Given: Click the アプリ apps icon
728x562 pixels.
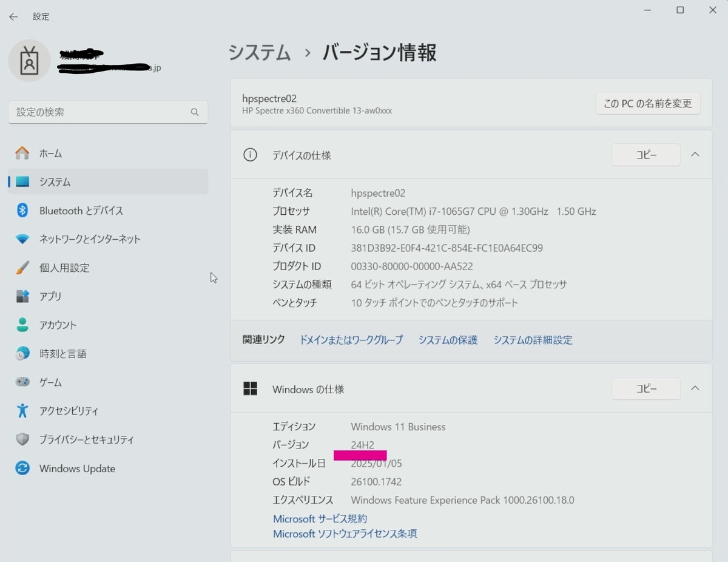Looking at the screenshot, I should 22,296.
